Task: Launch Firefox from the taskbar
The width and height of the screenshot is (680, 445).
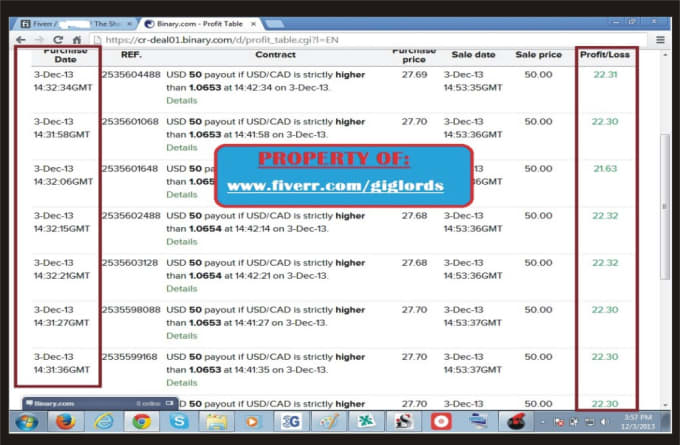Action: point(65,421)
